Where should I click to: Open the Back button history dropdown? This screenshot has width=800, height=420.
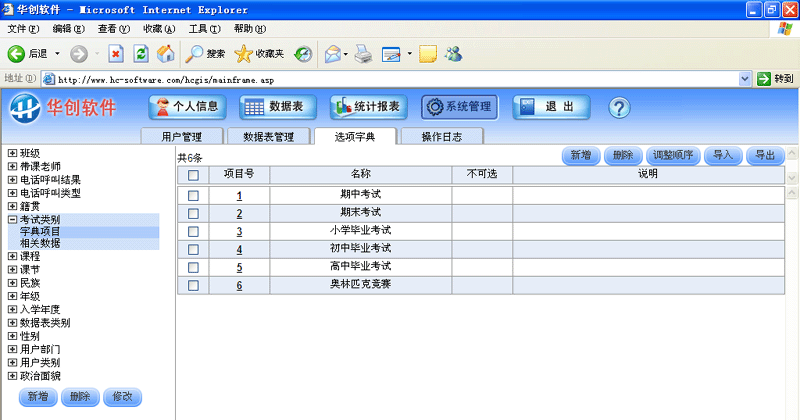[57, 54]
